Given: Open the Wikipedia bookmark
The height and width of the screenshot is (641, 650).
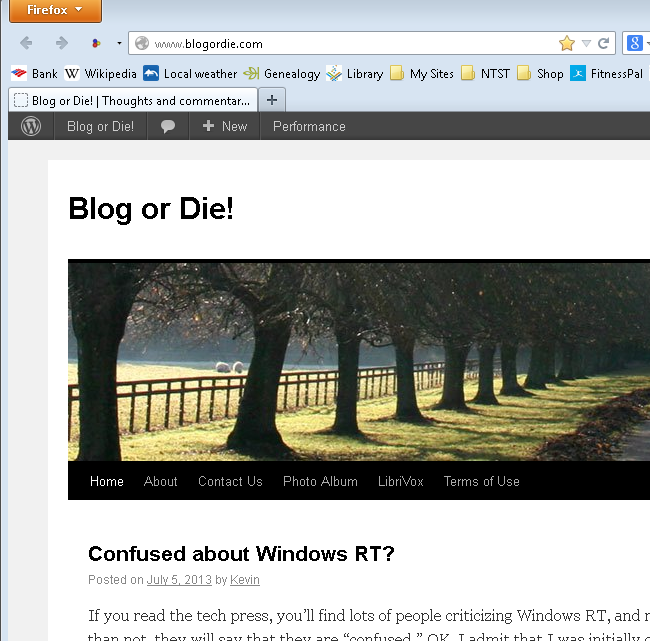Looking at the screenshot, I should (x=100, y=74).
